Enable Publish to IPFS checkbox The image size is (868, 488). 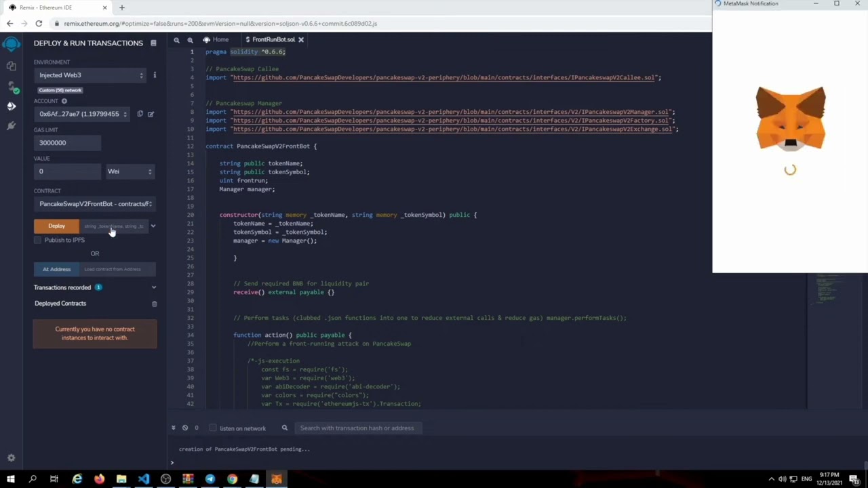coord(38,240)
